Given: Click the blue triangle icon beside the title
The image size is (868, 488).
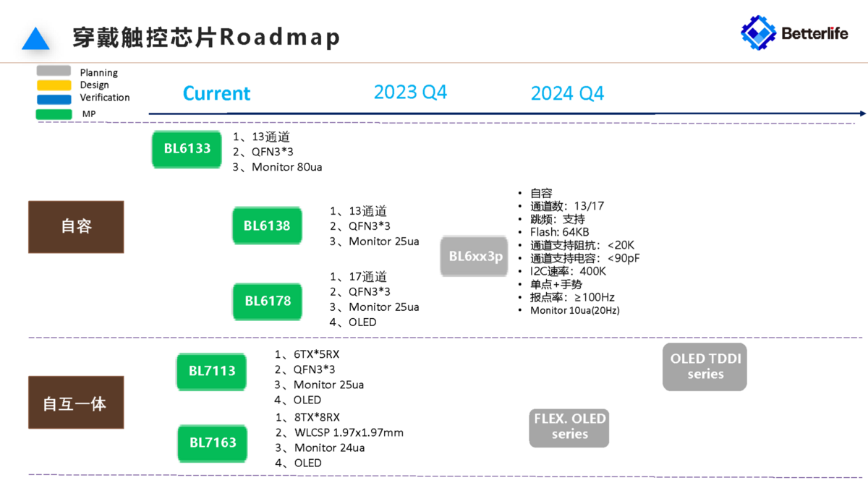Looking at the screenshot, I should pyautogui.click(x=35, y=39).
